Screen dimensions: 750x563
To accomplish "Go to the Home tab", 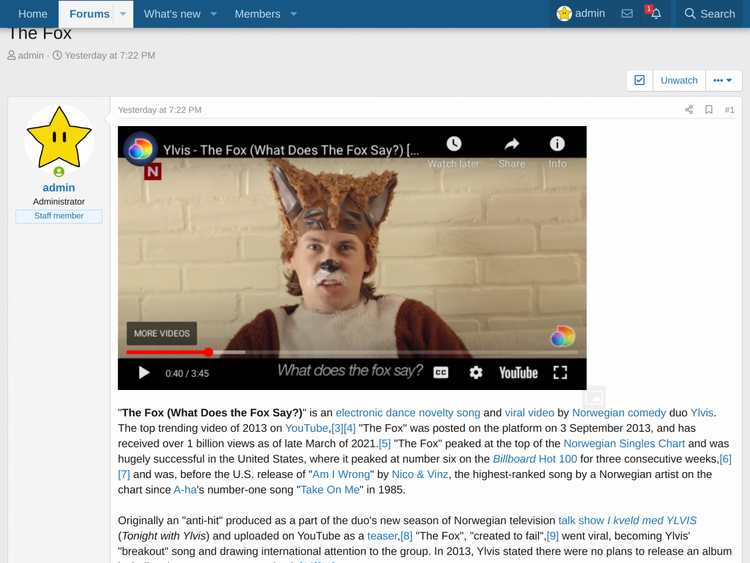I will click(x=33, y=14).
